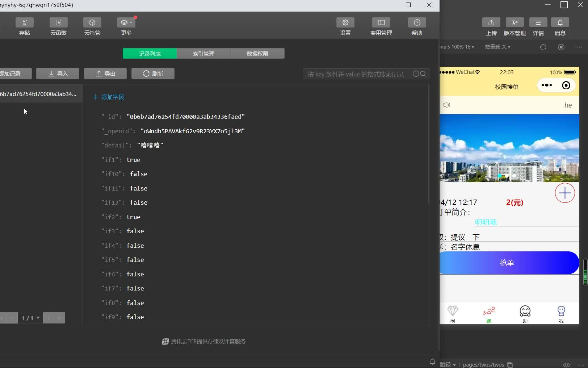Open the 闲 tab in simulator

pos(453,314)
